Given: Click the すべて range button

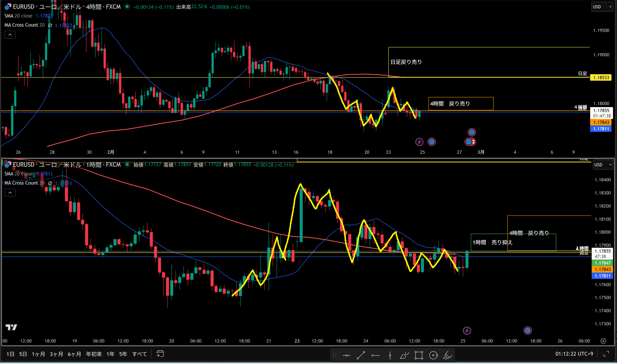Looking at the screenshot, I should pos(139,354).
